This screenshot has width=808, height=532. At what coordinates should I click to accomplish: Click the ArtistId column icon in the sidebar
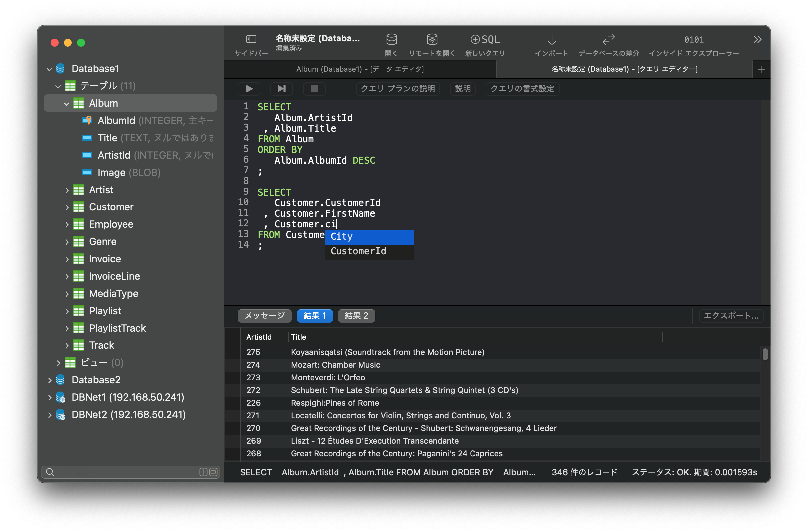[x=87, y=155]
